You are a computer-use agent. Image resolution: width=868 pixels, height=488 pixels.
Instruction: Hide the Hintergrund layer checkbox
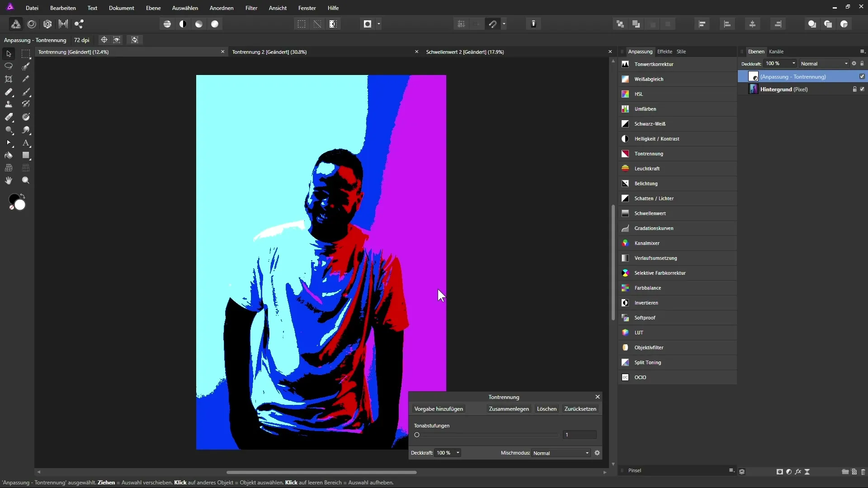pyautogui.click(x=862, y=89)
